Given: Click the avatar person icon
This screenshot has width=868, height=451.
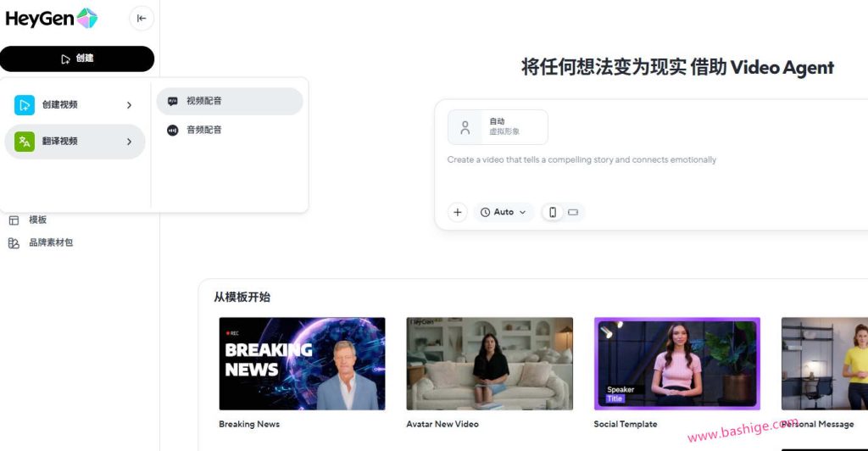Looking at the screenshot, I should coord(465,128).
